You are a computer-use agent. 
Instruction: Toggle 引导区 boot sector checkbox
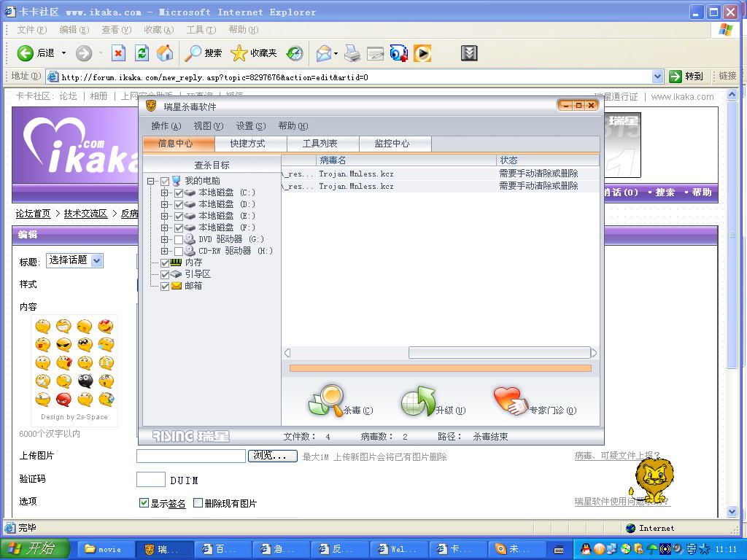point(165,275)
